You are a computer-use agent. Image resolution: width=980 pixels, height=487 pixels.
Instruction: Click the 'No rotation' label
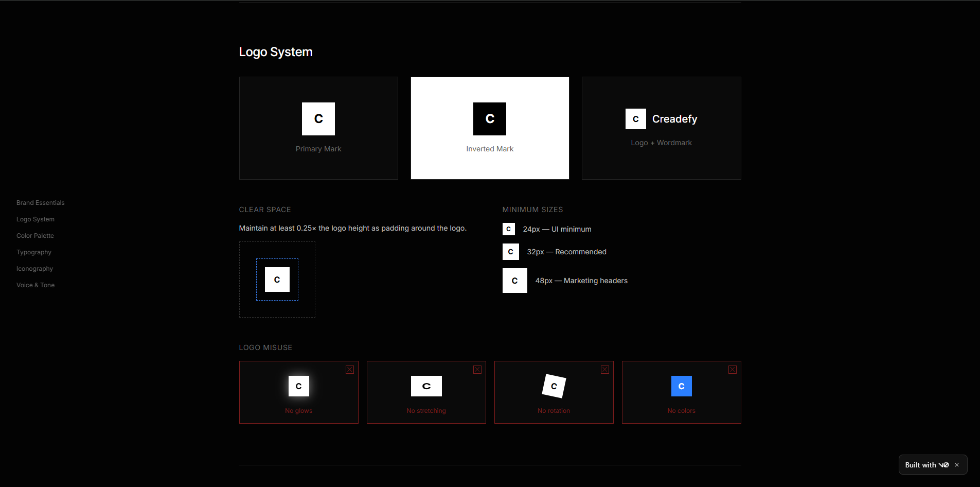(554, 411)
